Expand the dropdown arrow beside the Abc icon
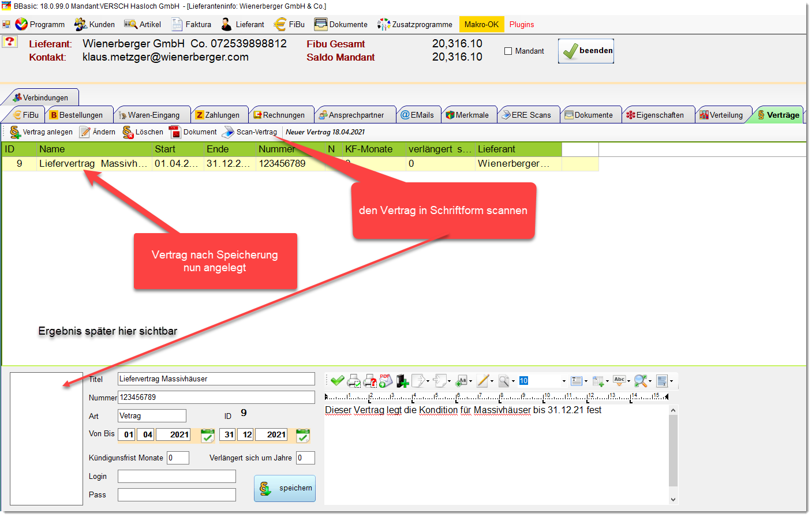This screenshot has width=812, height=517. 628,381
